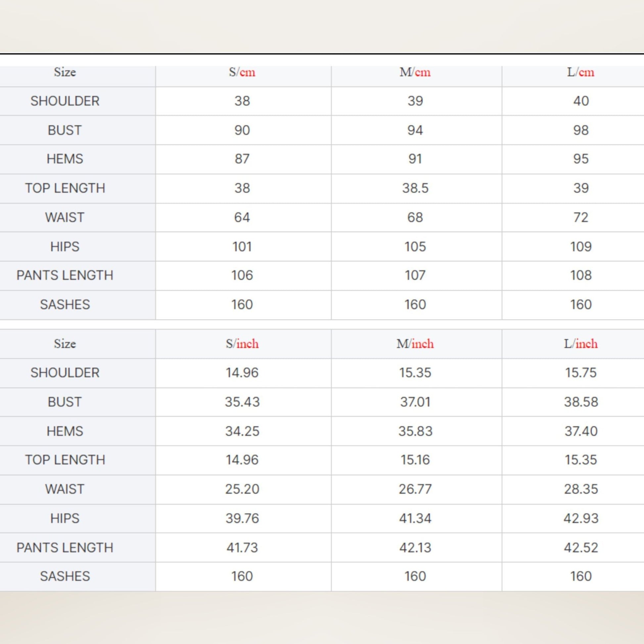
Task: Click the S/inch column header
Action: (x=242, y=344)
